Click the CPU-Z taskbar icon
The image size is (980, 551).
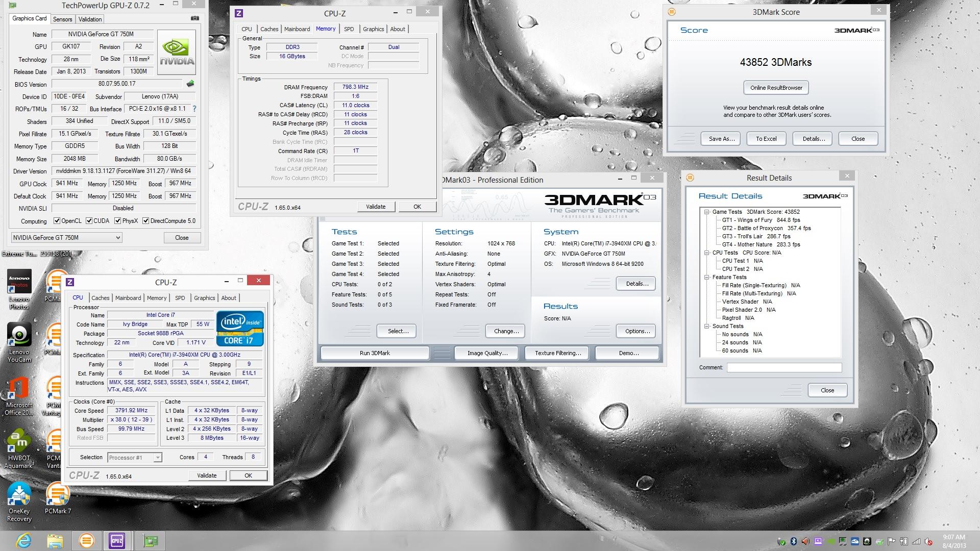[x=117, y=541]
